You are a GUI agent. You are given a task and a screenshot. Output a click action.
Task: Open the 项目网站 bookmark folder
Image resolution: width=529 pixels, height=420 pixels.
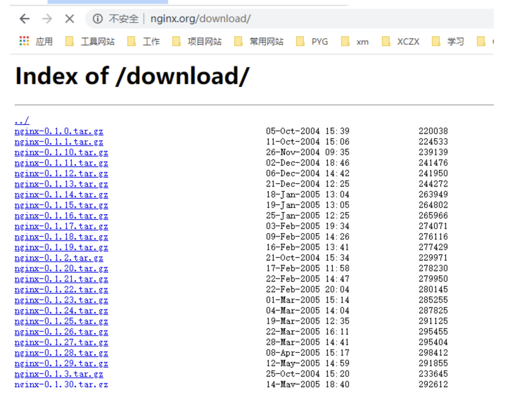tap(197, 42)
